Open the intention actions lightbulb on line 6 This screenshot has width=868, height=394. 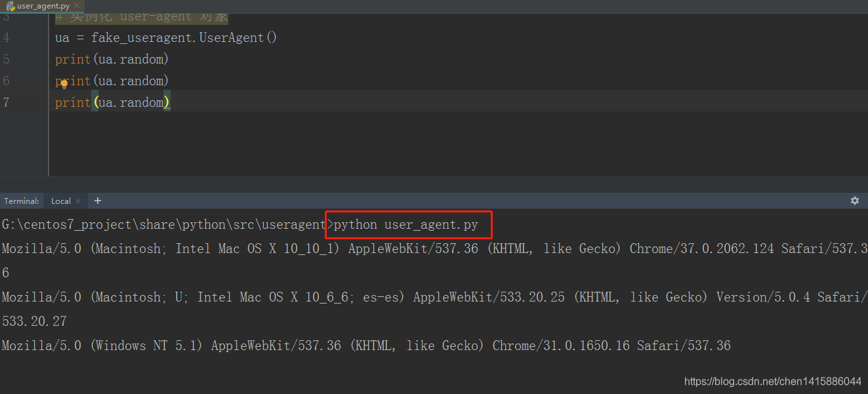coord(63,84)
